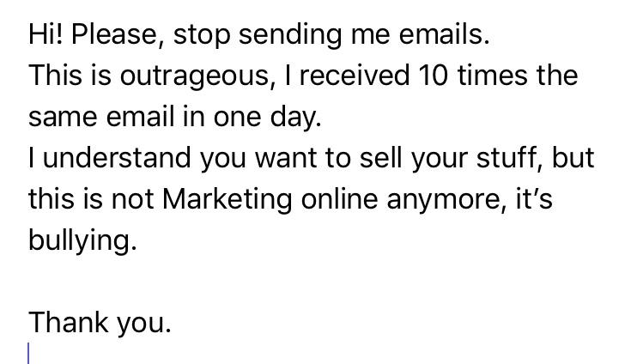
Task: Click the word "day" in third line
Action: tap(297, 117)
